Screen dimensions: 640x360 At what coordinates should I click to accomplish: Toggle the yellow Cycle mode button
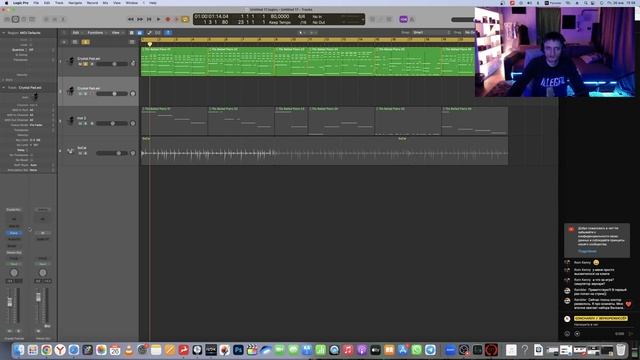click(x=185, y=19)
